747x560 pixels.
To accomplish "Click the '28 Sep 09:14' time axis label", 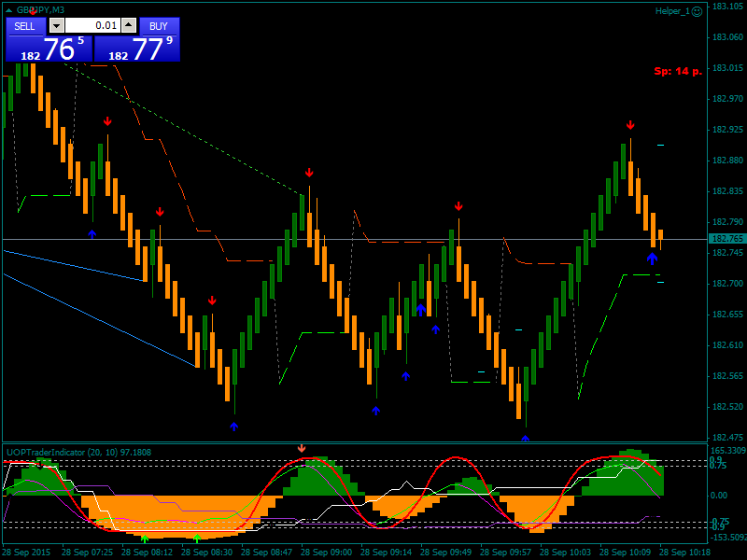I will [386, 553].
